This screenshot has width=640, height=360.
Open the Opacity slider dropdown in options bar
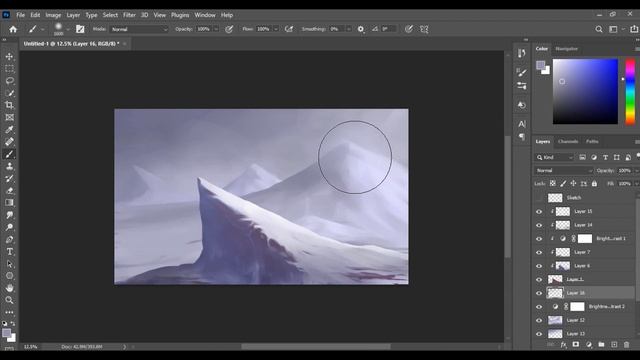[x=216, y=29]
